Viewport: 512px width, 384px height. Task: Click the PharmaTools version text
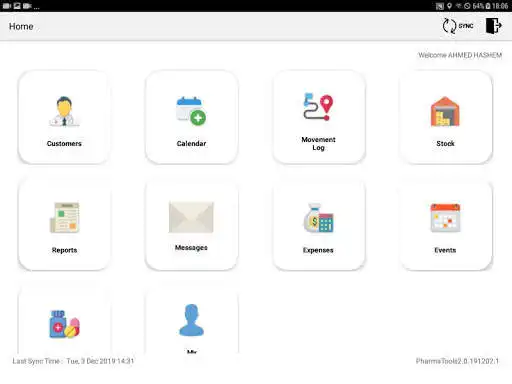[457, 361]
